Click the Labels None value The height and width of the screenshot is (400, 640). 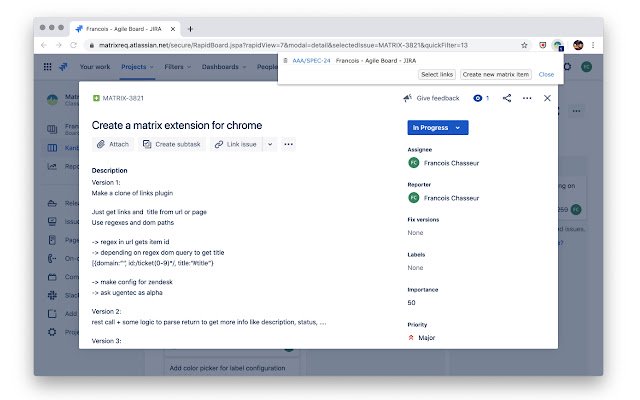(x=415, y=268)
